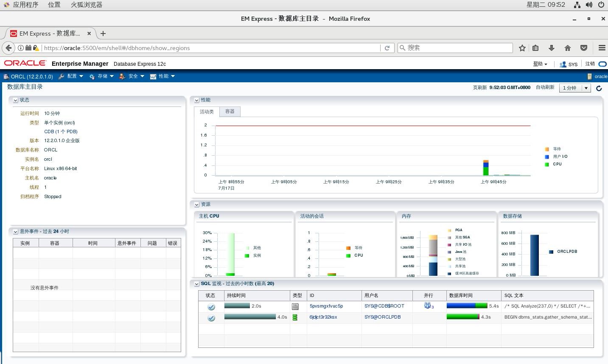Click the parallel icon in first SQL row
The image size is (608, 364).
[427, 305]
